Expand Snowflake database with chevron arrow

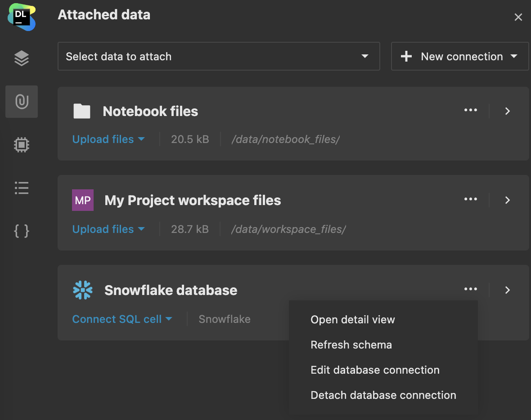pos(508,290)
